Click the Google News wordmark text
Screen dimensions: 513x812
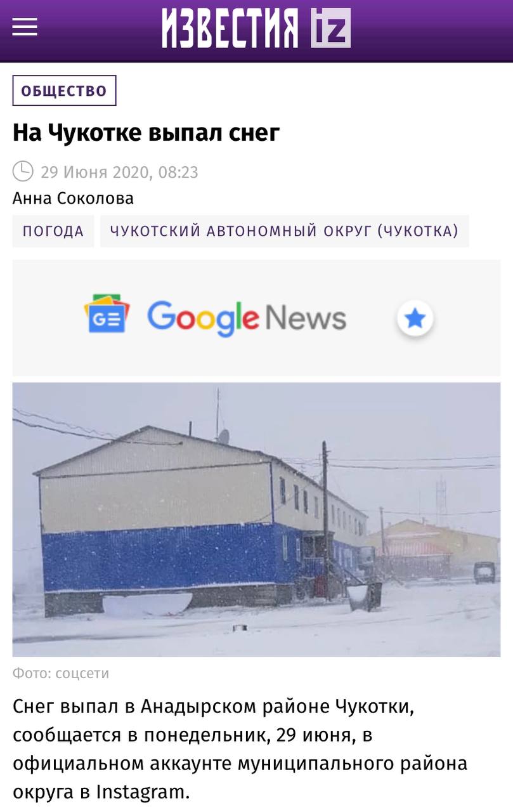tap(247, 318)
